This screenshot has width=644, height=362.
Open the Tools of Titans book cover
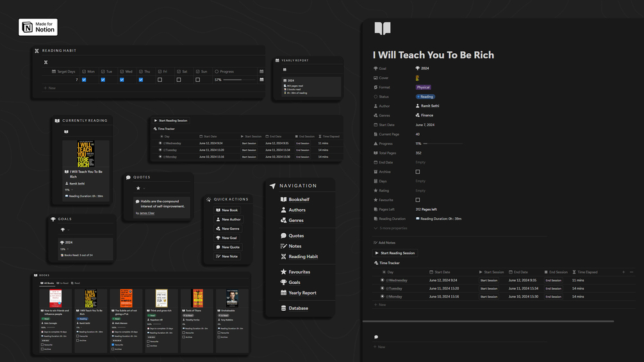(198, 299)
